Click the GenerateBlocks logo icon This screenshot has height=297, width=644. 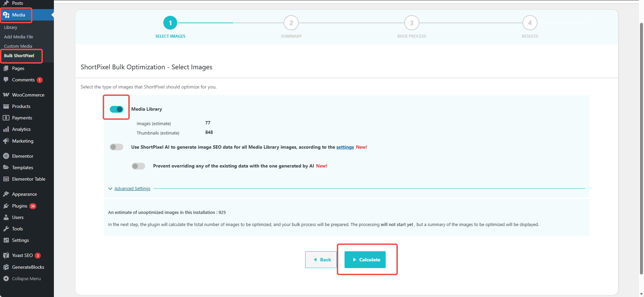(6, 267)
